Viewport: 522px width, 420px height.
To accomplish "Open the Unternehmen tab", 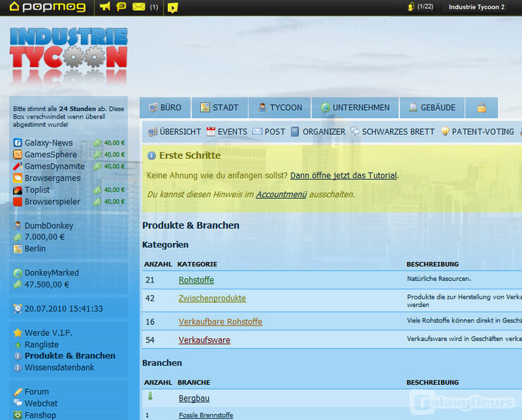I will point(355,107).
